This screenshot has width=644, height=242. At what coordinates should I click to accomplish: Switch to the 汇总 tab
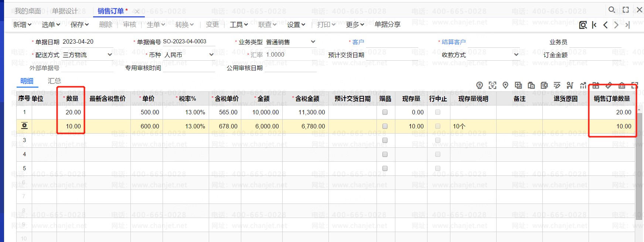pos(54,81)
